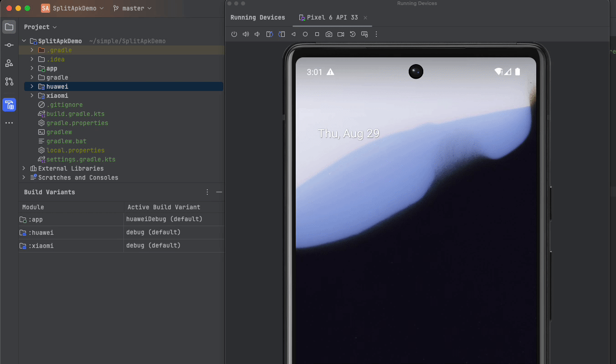Click the SA project badge icon
616x364 pixels.
(x=46, y=8)
